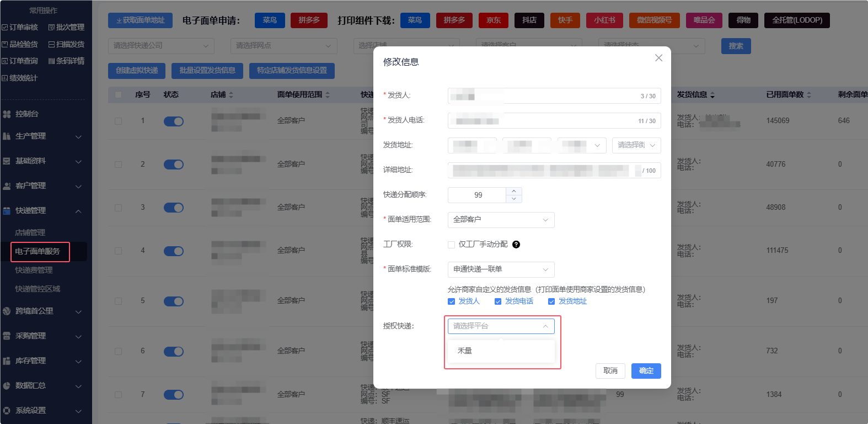Close the 修改信息 dialog with the X
Screen dimensions: 868x424
point(658,58)
